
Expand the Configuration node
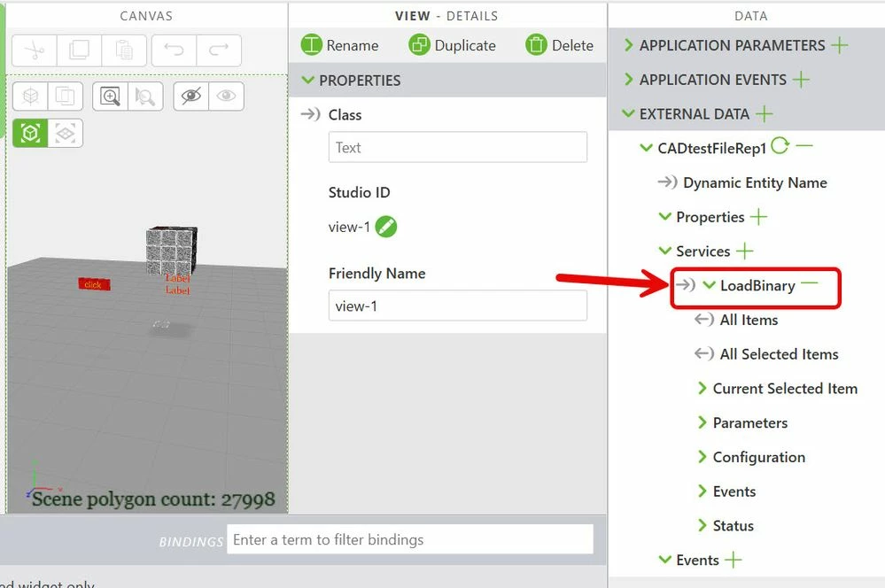(703, 457)
